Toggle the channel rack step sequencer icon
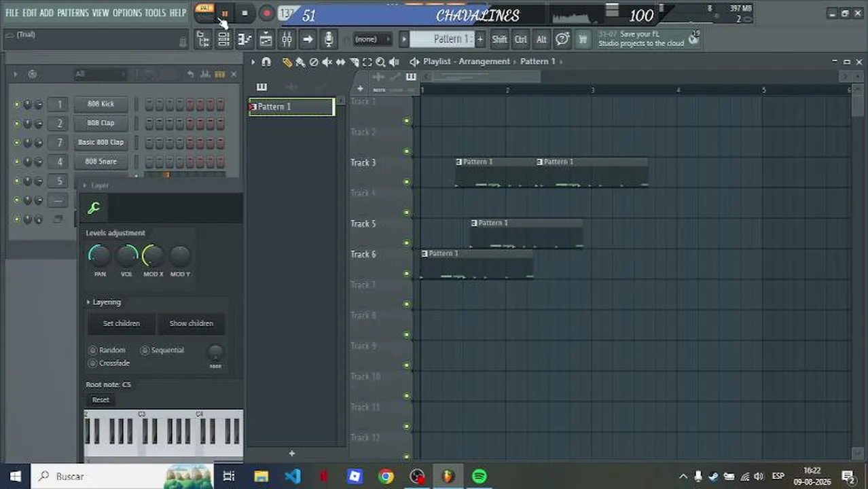868x489 pixels. pos(219,74)
